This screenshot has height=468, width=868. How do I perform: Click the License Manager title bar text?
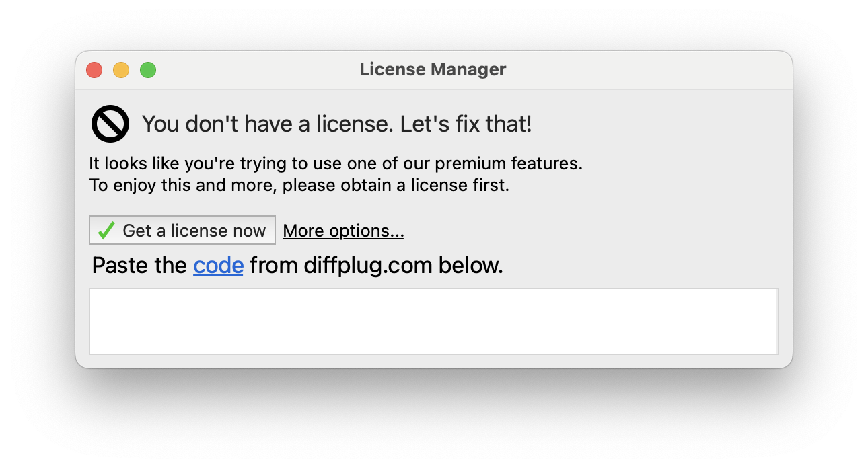click(433, 69)
